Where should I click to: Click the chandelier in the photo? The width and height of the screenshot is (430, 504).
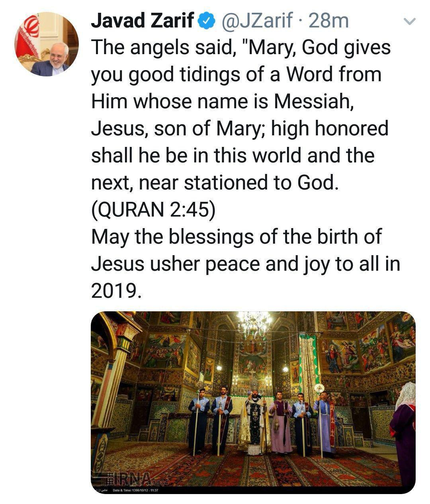pyautogui.click(x=254, y=322)
